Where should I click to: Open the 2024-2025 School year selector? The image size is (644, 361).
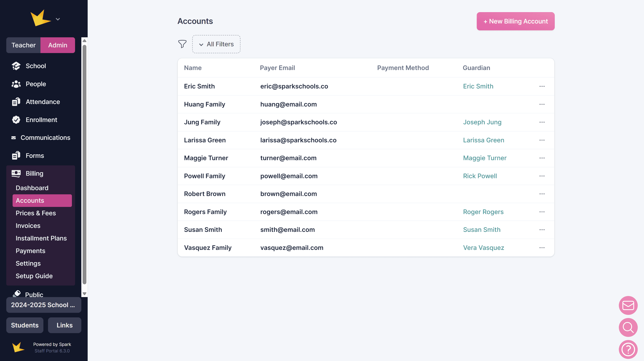pyautogui.click(x=44, y=305)
